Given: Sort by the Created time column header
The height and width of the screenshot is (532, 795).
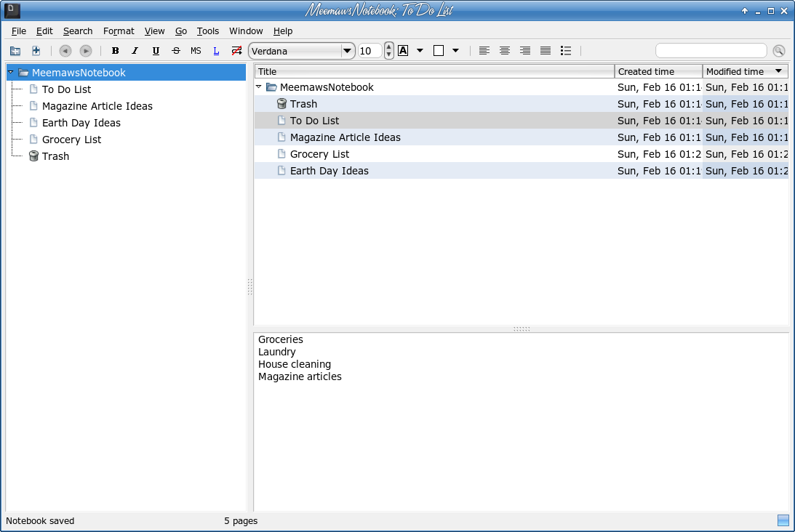Looking at the screenshot, I should coord(658,71).
